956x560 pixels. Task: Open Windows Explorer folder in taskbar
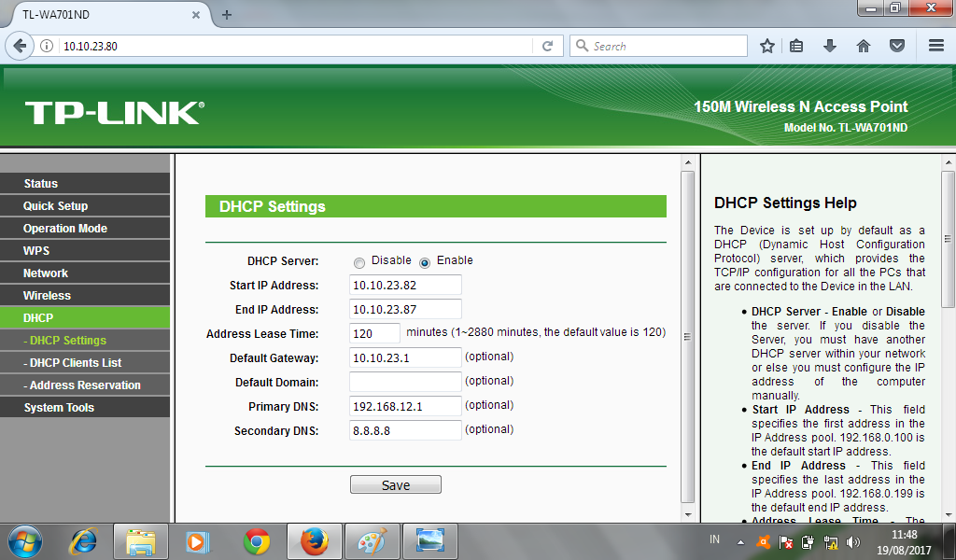point(141,541)
